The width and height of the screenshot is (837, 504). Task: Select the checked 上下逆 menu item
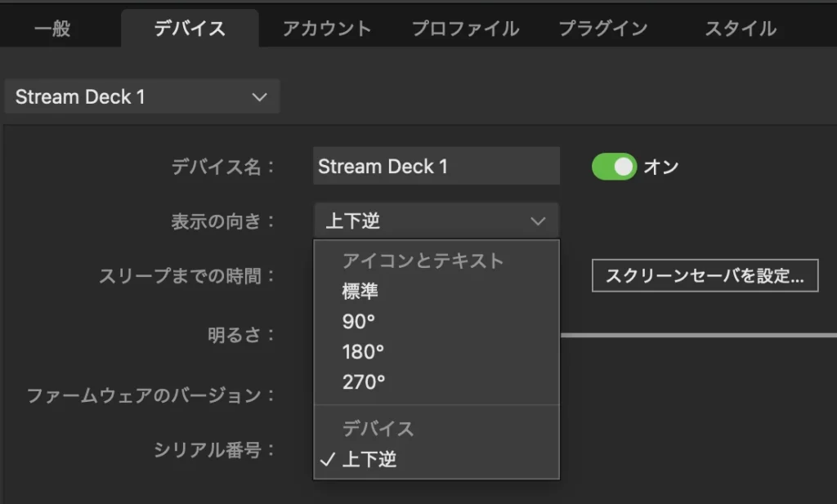[436, 459]
